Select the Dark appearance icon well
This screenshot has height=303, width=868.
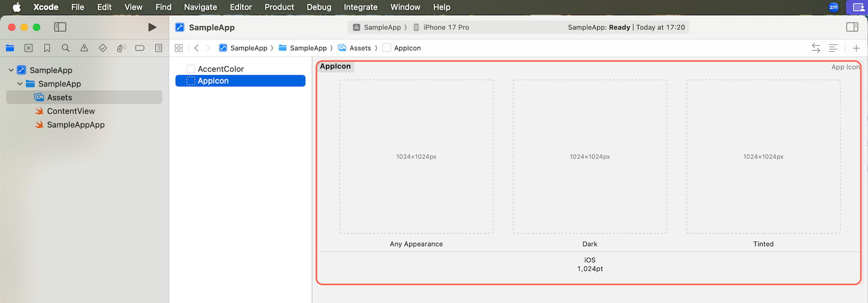tap(590, 156)
